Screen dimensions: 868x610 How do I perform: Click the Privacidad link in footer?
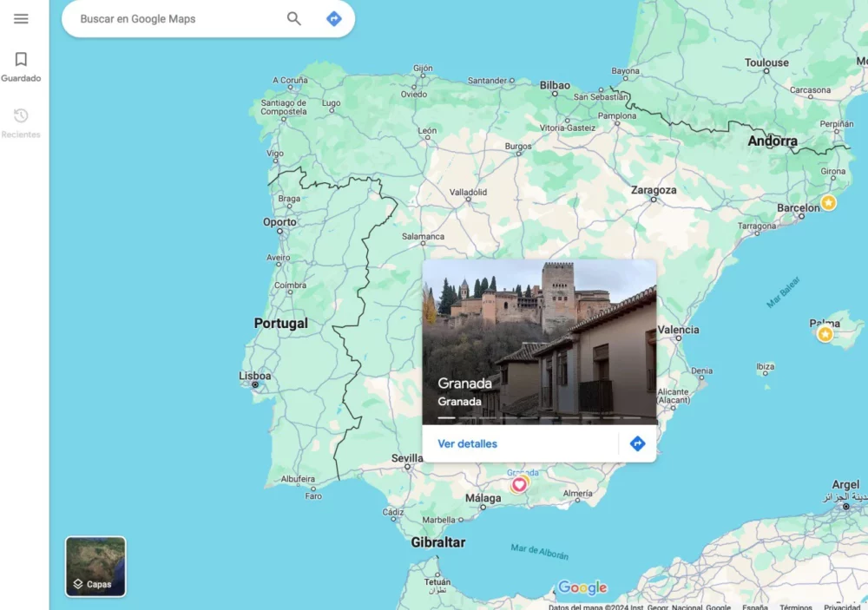coord(842,607)
